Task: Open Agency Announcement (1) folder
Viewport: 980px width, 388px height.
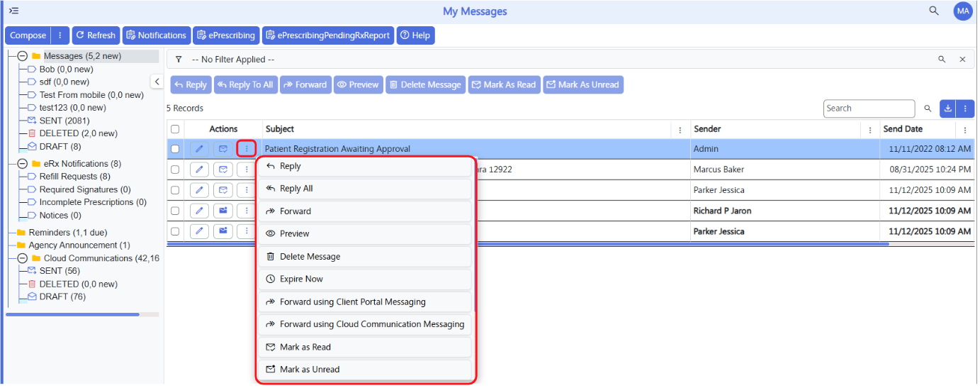Action: [x=79, y=245]
